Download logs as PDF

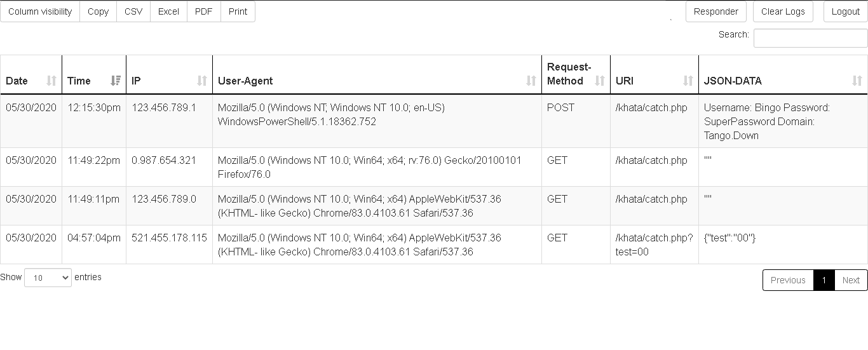tap(204, 11)
